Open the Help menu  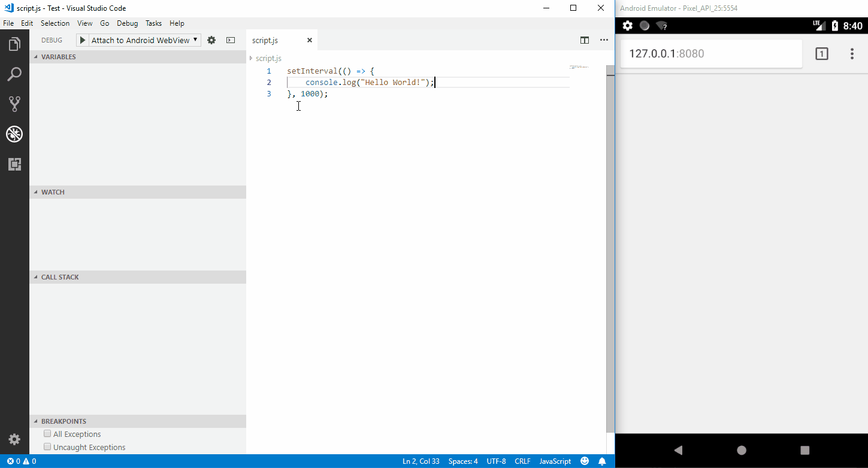pyautogui.click(x=177, y=23)
